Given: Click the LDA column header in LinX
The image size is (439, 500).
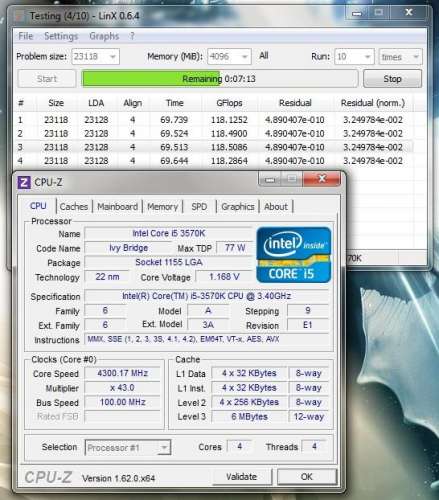Looking at the screenshot, I should click(96, 103).
